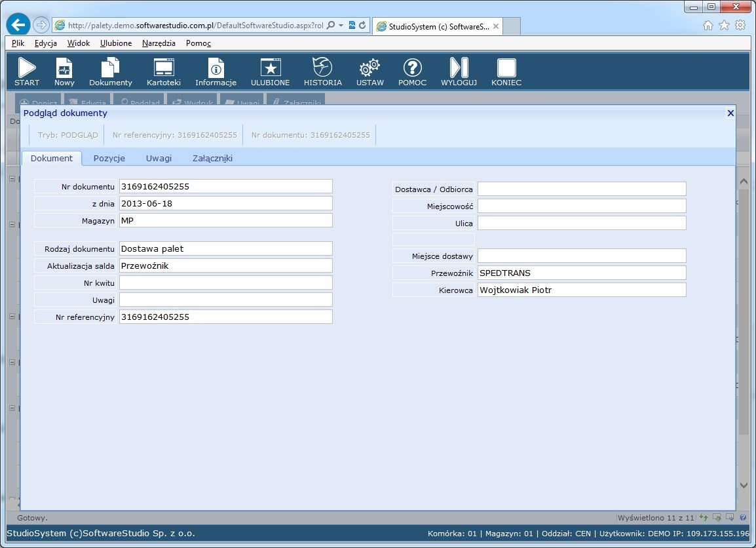Switch to the Pozycje tab

[x=109, y=158]
